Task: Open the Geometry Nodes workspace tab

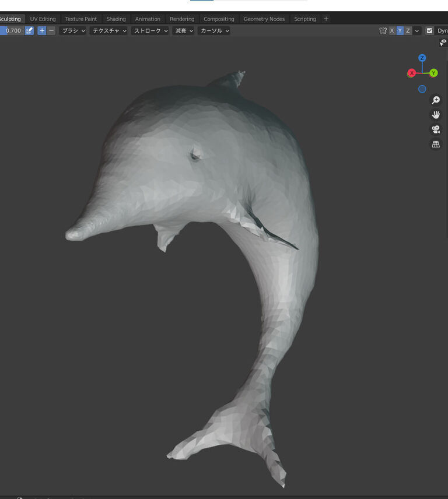Action: [264, 19]
